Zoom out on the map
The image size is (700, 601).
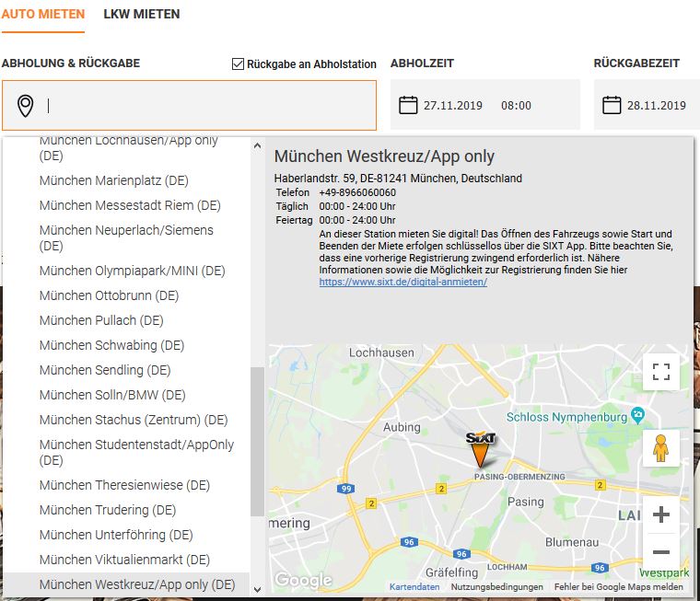tap(661, 552)
